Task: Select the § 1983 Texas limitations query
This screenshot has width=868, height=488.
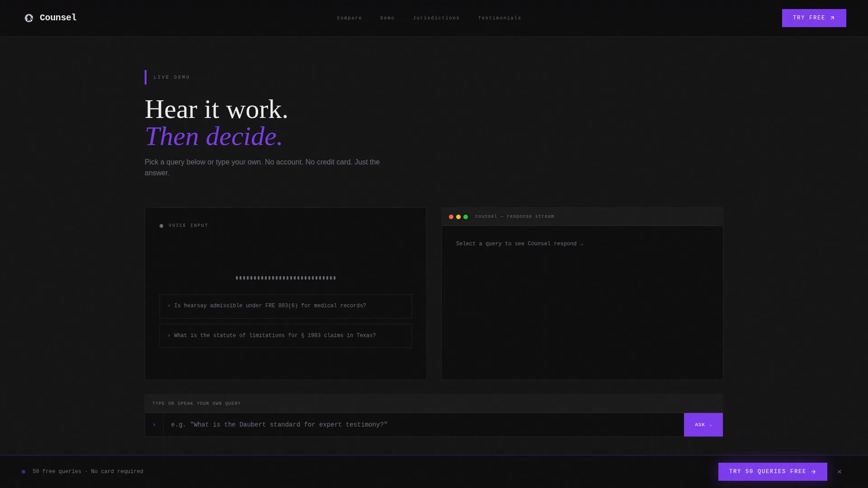Action: tap(286, 336)
